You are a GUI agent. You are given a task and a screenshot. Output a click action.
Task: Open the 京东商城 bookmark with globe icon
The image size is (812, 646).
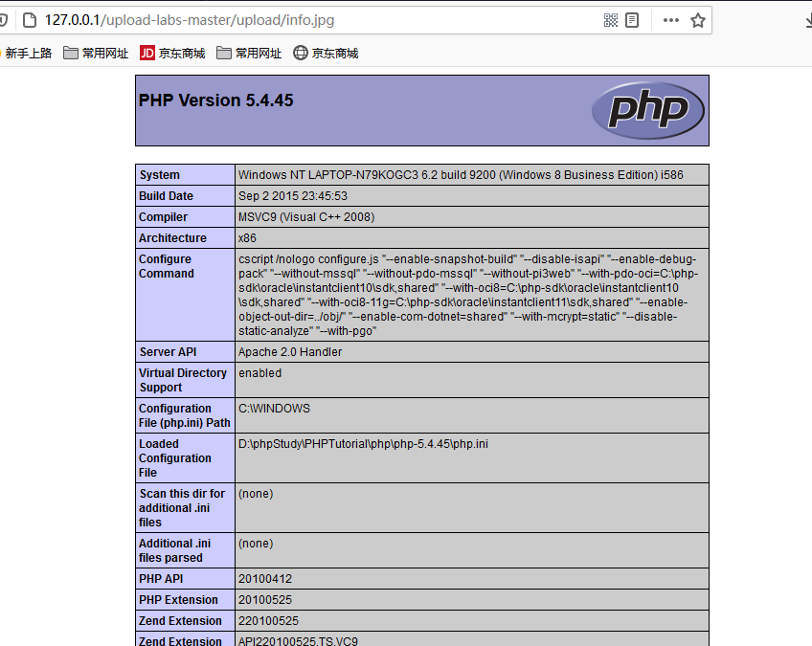326,54
